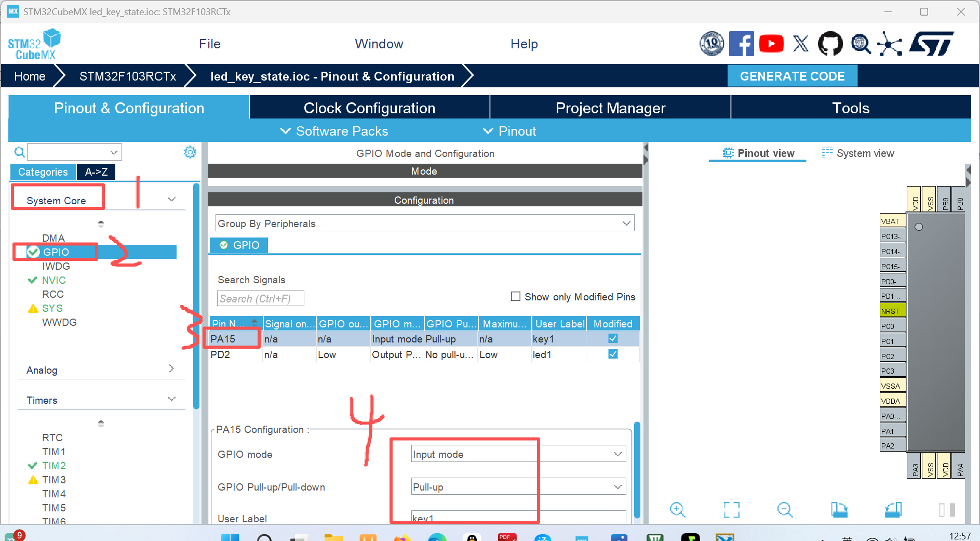Open the peripheral search combo box
Image resolution: width=980 pixels, height=541 pixels.
[74, 152]
